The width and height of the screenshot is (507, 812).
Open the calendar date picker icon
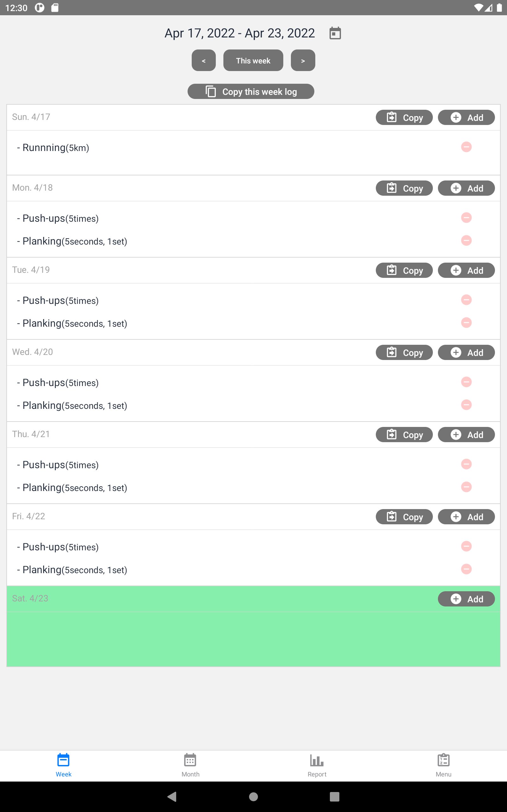(x=335, y=33)
